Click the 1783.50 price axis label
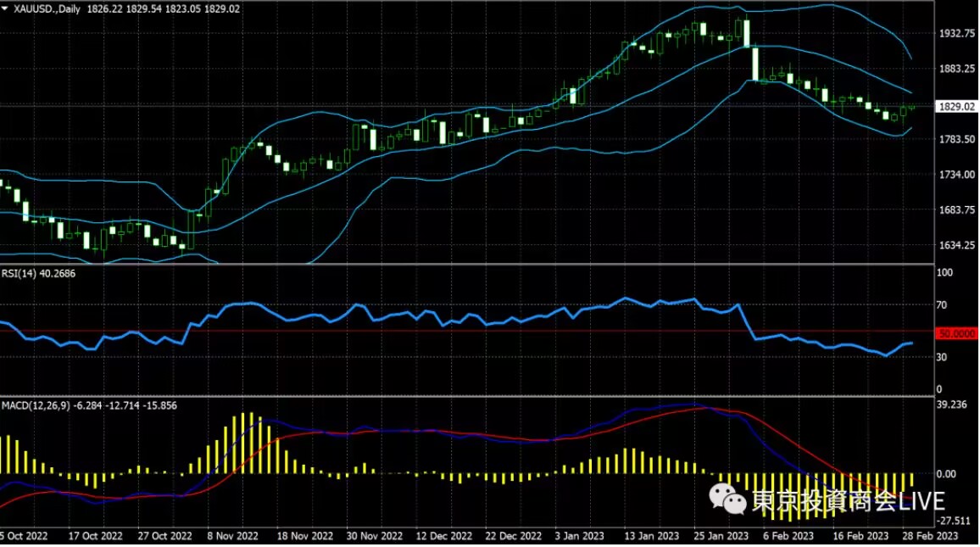The height and width of the screenshot is (547, 980). [x=957, y=139]
